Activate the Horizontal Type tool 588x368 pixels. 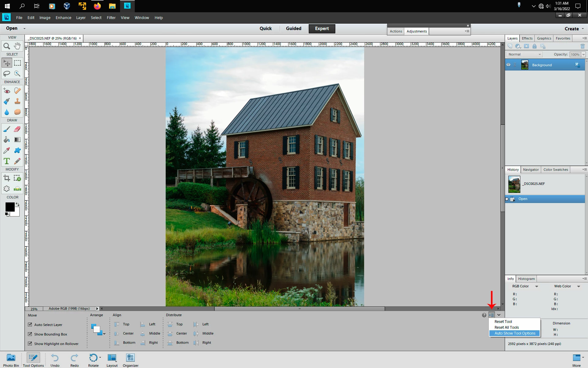[x=6, y=161]
